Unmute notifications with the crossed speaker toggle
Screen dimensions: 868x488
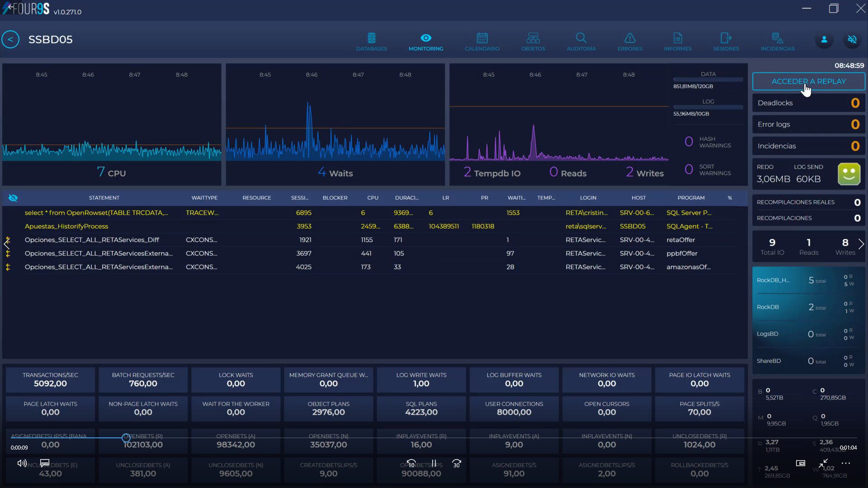pyautogui.click(x=852, y=39)
